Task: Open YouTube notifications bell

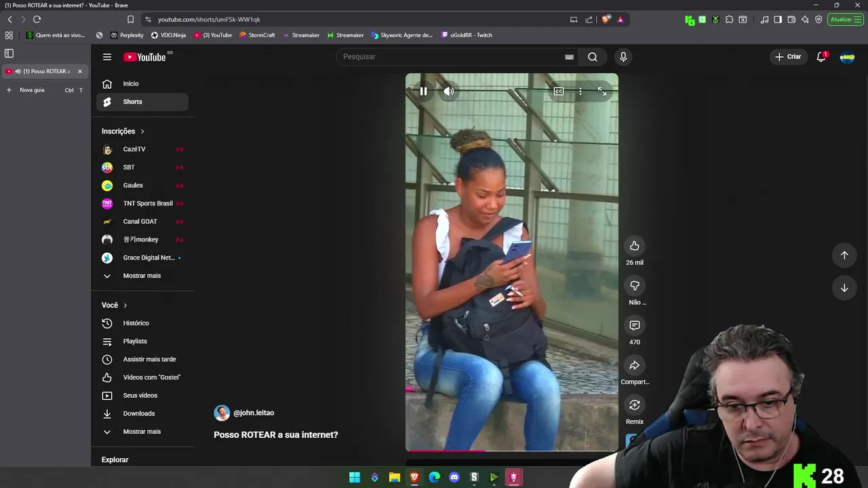Action: tap(821, 57)
